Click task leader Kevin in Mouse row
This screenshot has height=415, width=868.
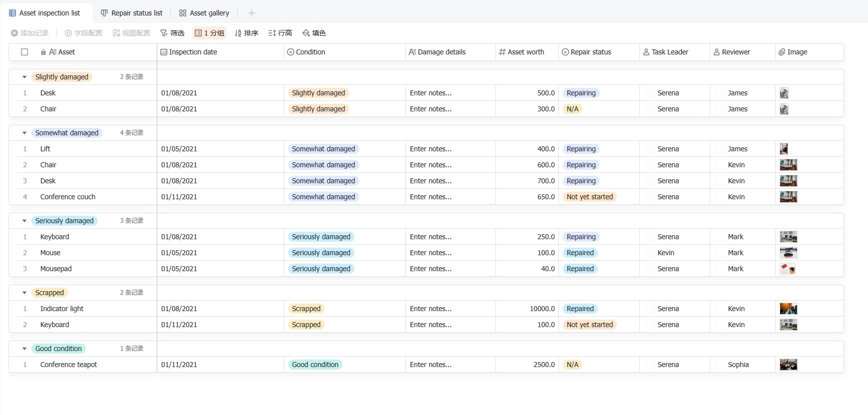[x=674, y=253]
